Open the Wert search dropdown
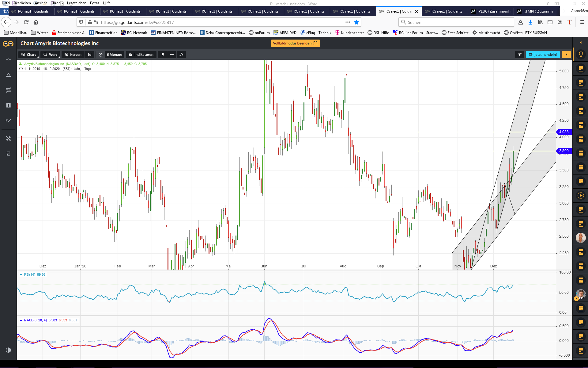Viewport: 588px width, 368px height. coord(50,55)
